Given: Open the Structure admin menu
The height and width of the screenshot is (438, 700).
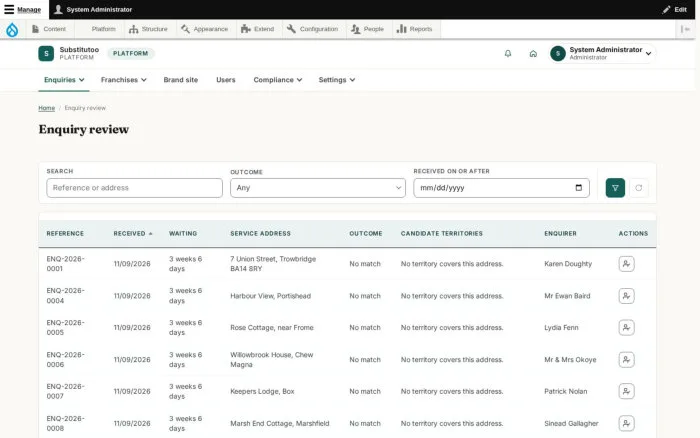Looking at the screenshot, I should coord(148,29).
